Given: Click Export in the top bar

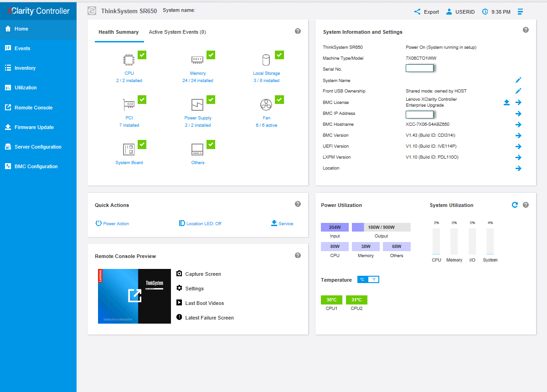Looking at the screenshot, I should (426, 12).
